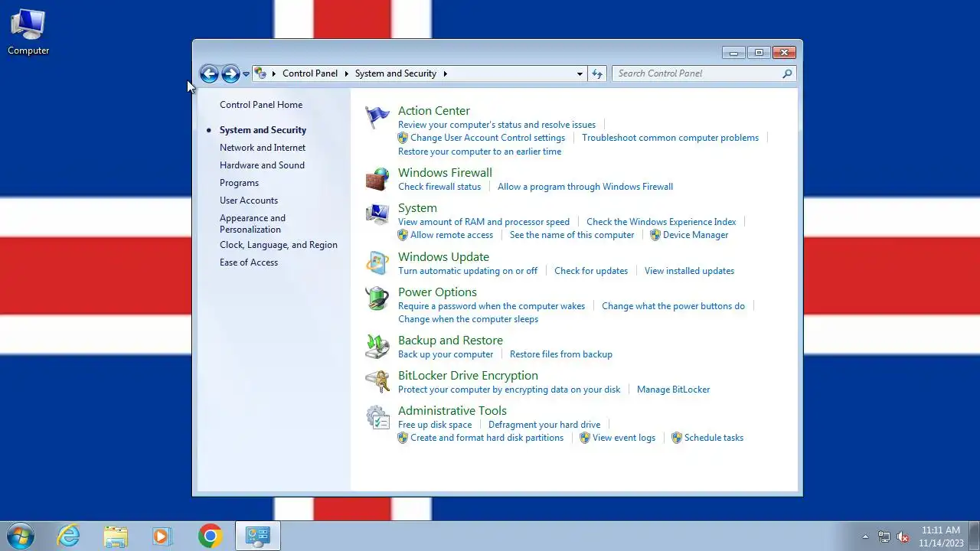Click View amount of RAM and processor speed

484,222
